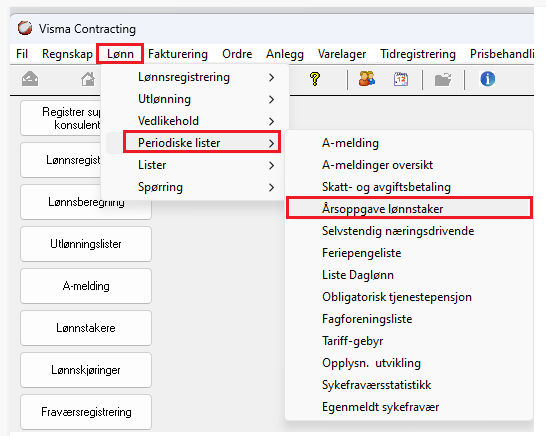The image size is (546, 436).
Task: Expand the Spørring submenu
Action: [195, 187]
